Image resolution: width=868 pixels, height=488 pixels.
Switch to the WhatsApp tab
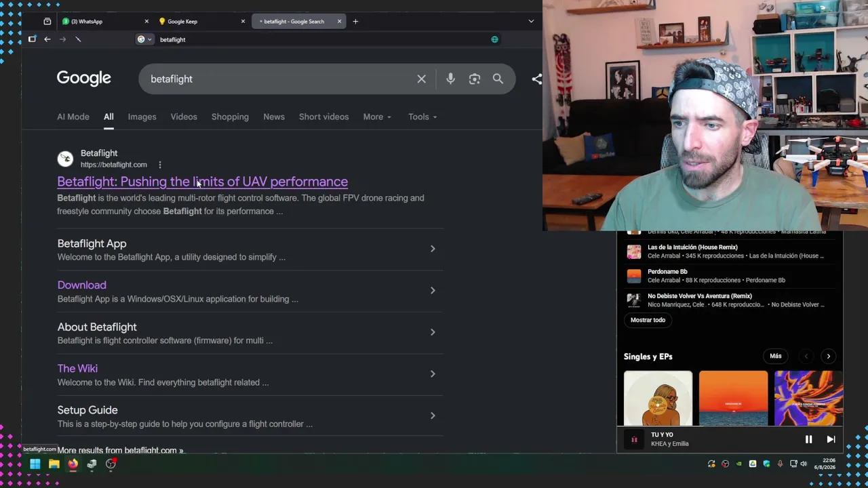coord(105,22)
